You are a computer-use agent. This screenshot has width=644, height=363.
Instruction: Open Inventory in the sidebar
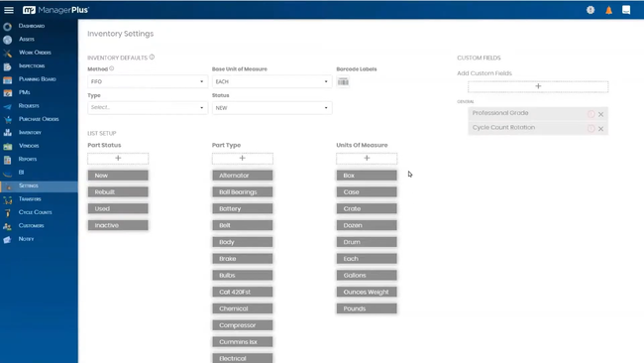30,132
